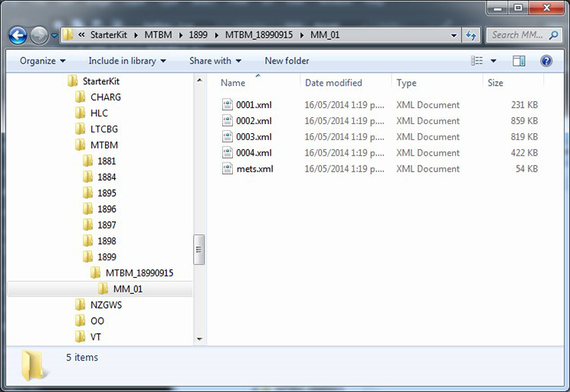The height and width of the screenshot is (392, 570).
Task: Expand the arrow after MTBM in breadcrumb
Action: tap(181, 35)
